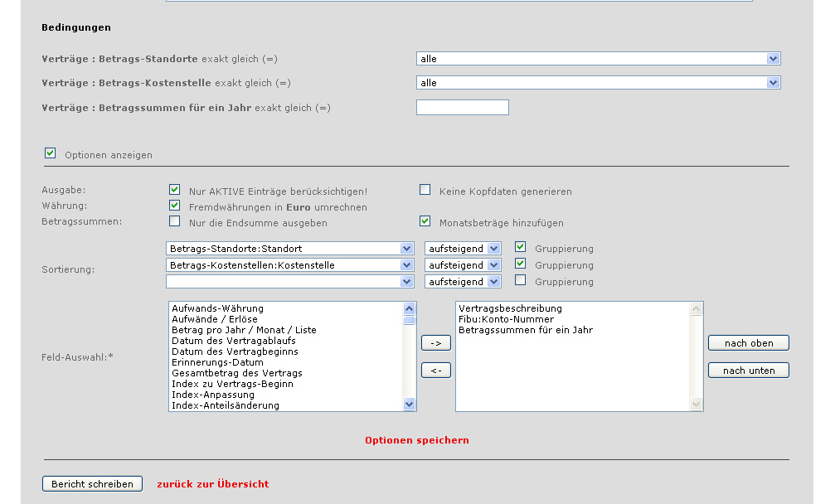The width and height of the screenshot is (835, 504).
Task: Click the right arrow add-field button
Action: pyautogui.click(x=435, y=342)
